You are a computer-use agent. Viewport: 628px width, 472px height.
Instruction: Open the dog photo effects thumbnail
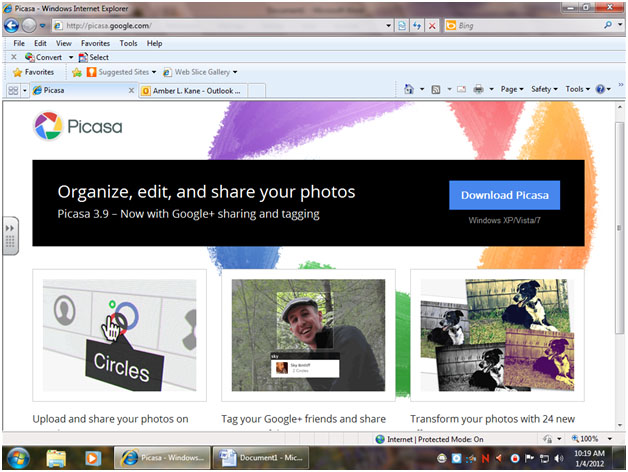coord(497,335)
